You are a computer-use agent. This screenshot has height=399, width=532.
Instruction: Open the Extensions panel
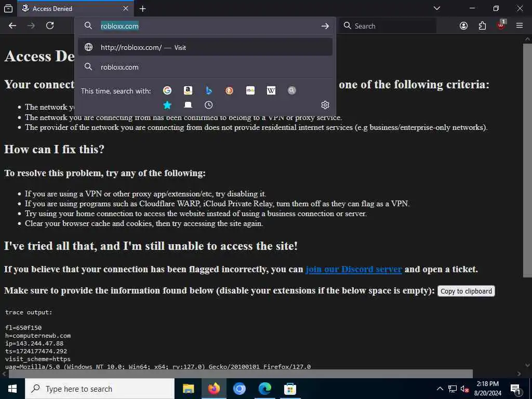pos(482,26)
